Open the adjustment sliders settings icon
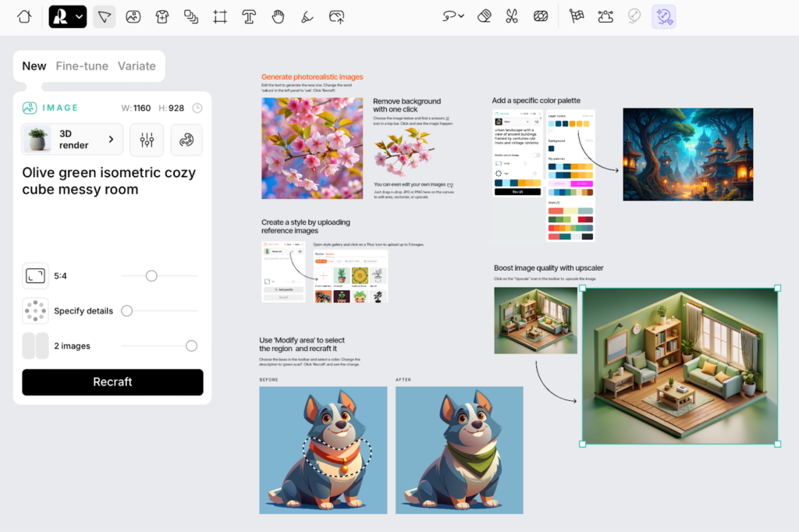Image resolution: width=799 pixels, height=532 pixels. point(147,140)
